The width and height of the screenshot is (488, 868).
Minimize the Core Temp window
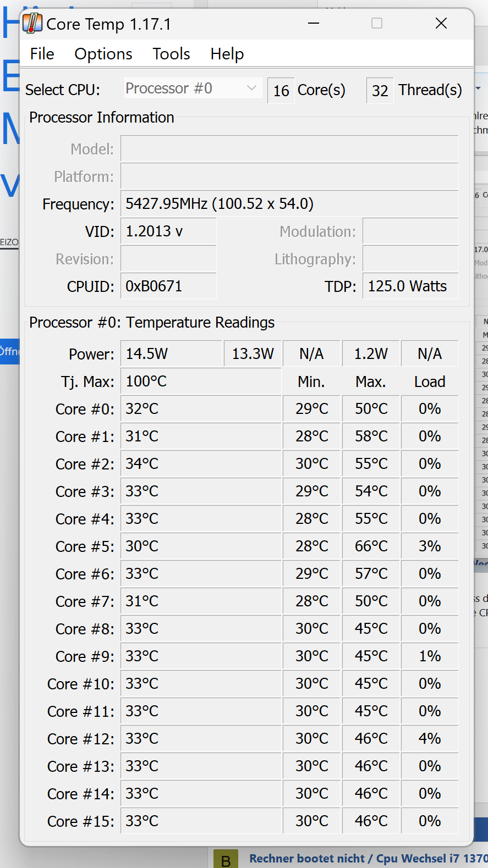point(314,24)
